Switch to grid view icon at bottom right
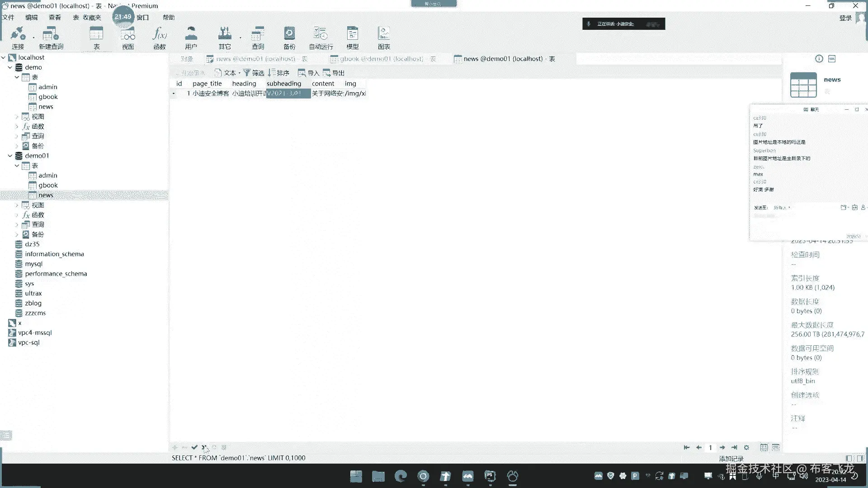 764,447
